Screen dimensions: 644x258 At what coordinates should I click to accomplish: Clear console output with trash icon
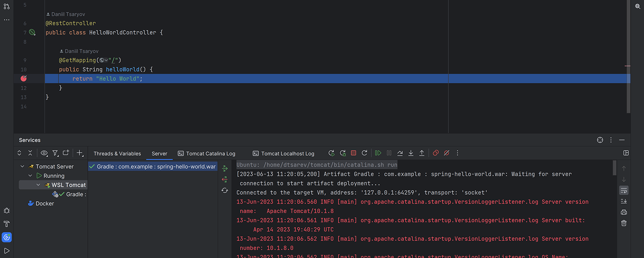point(624,223)
